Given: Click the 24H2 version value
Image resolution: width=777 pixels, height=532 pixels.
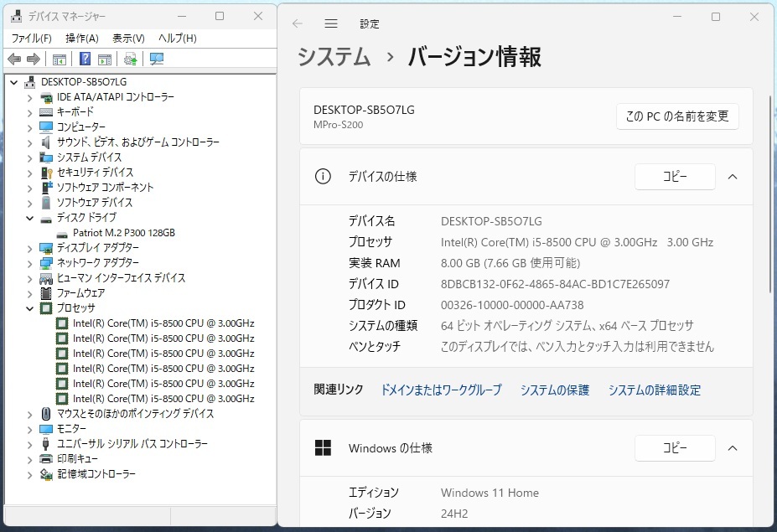Looking at the screenshot, I should [454, 514].
